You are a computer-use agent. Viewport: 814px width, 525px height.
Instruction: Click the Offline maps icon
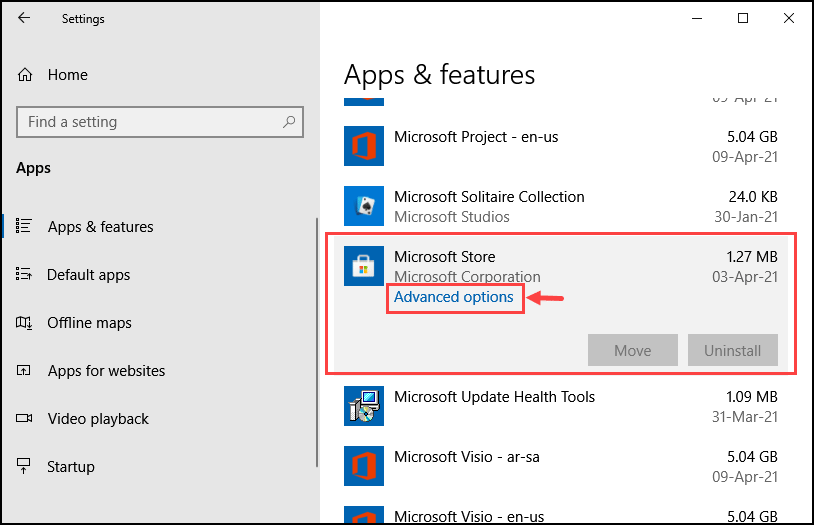coord(24,322)
